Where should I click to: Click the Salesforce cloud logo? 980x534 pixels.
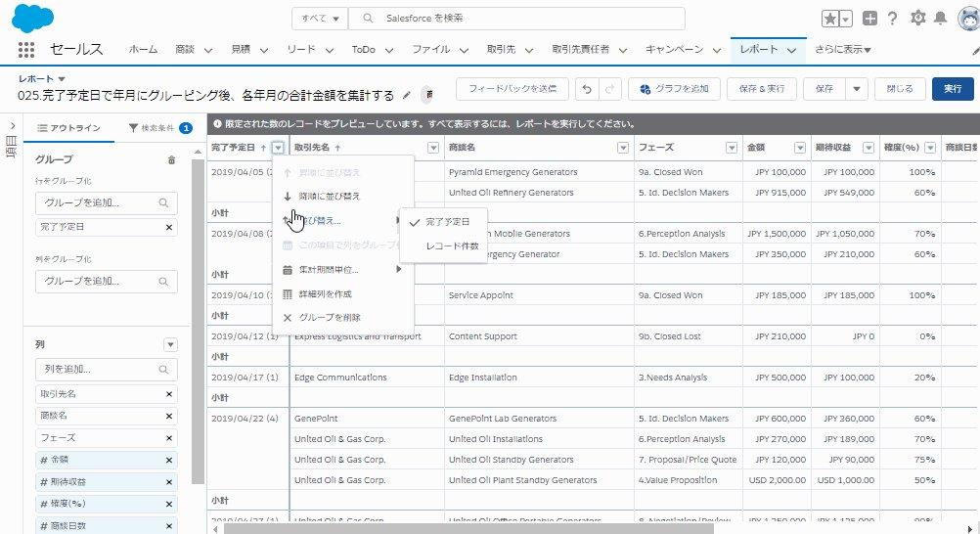coord(32,18)
